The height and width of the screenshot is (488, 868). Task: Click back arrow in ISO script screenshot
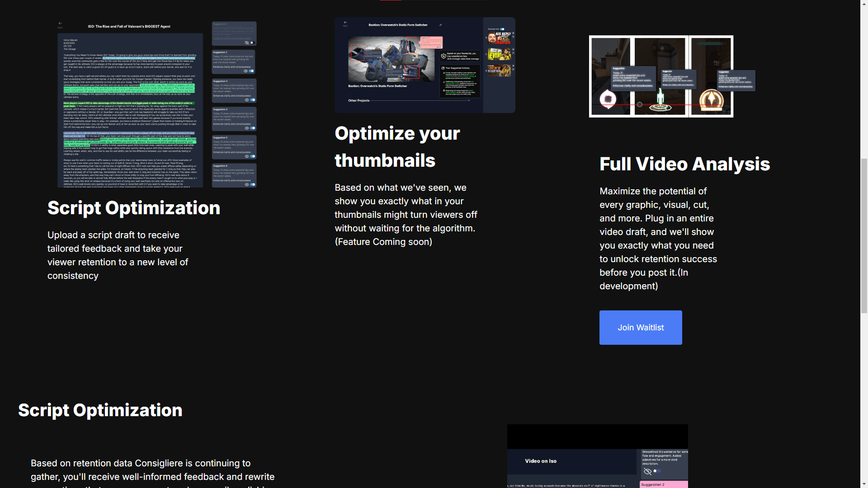coord(60,23)
